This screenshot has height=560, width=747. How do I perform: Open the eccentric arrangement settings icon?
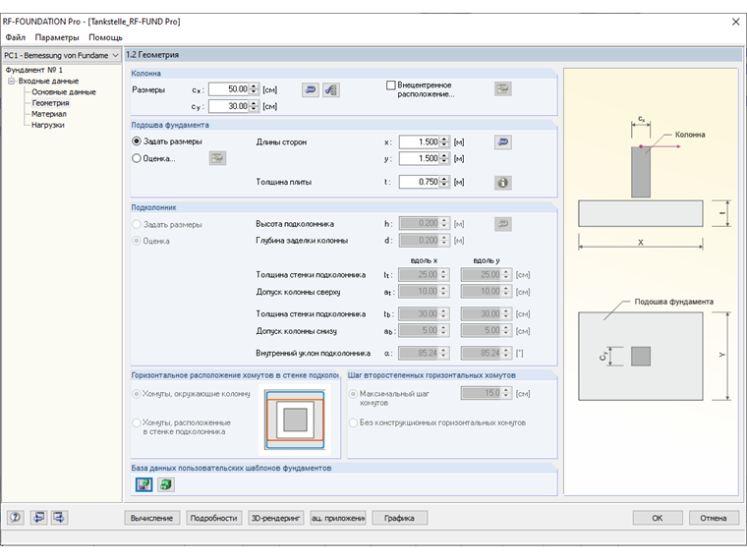[502, 89]
